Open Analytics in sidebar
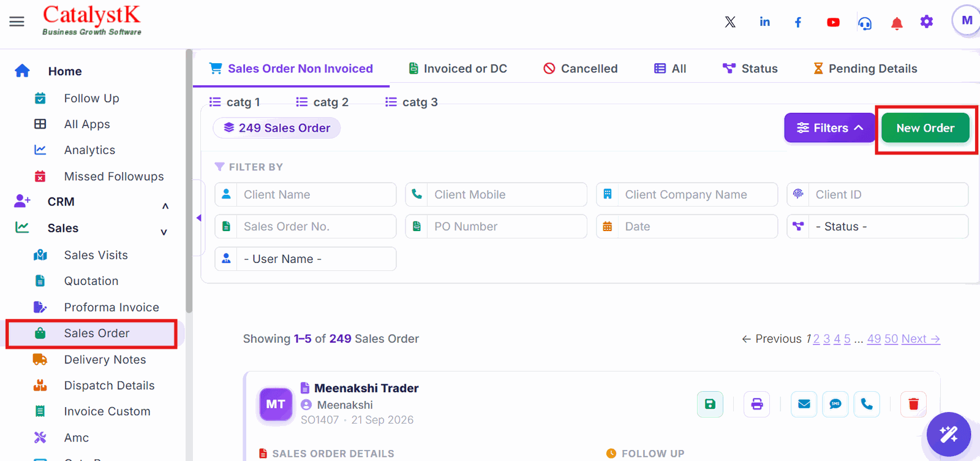The height and width of the screenshot is (461, 980). pos(89,150)
